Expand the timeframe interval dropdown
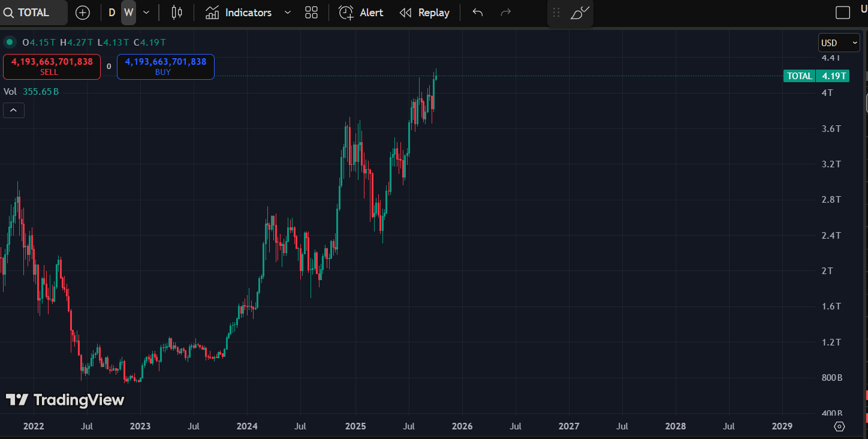This screenshot has height=439, width=868. (x=146, y=13)
